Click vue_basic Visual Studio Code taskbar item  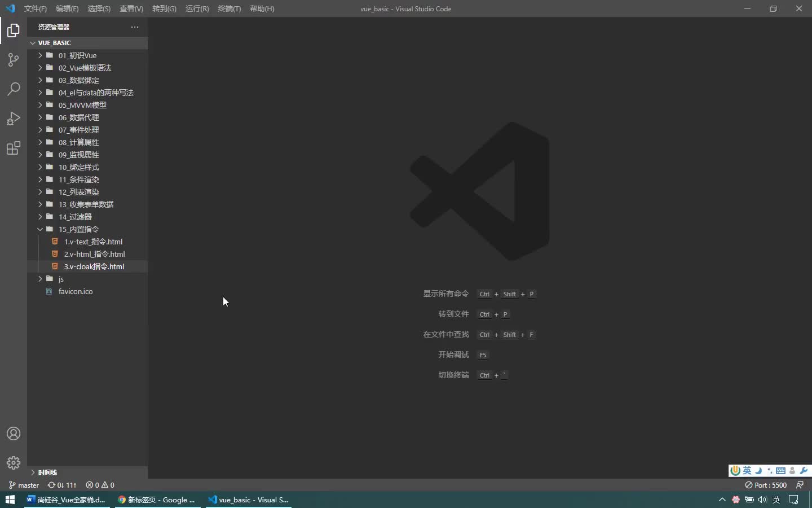pyautogui.click(x=248, y=500)
